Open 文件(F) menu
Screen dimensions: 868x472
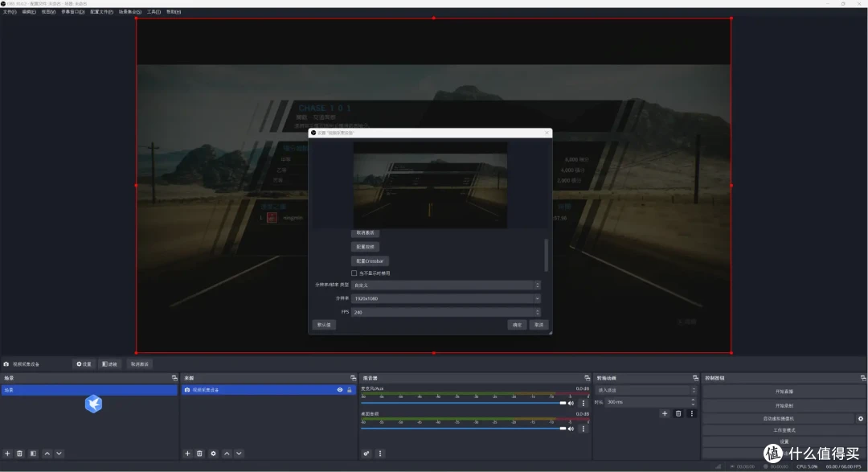pyautogui.click(x=10, y=11)
